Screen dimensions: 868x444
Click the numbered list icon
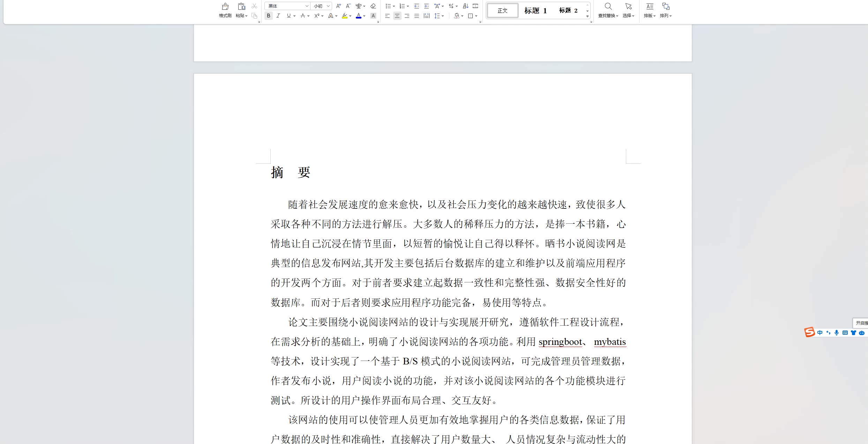point(402,6)
